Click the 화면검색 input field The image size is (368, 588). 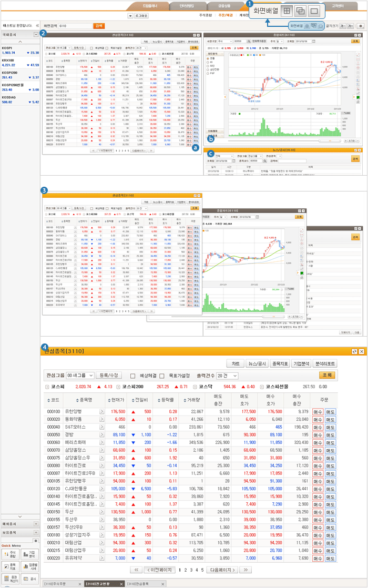75,26
